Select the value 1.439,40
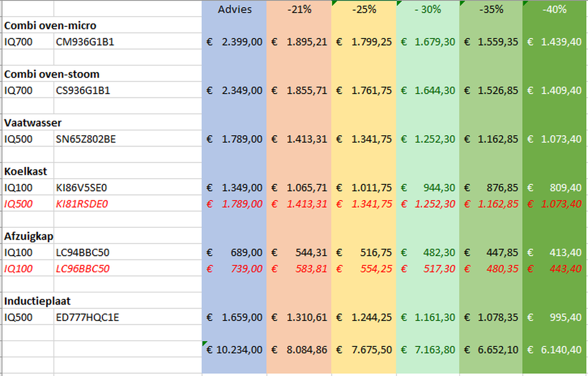588x376 pixels. pos(555,41)
